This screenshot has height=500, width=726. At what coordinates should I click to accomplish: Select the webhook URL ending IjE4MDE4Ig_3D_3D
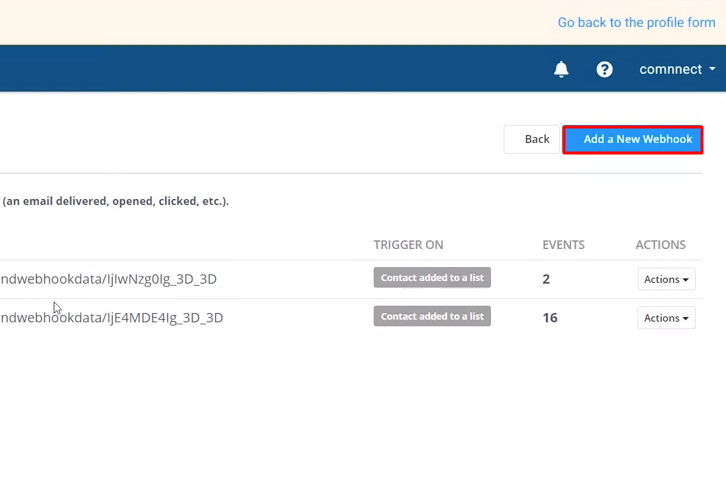coord(112,318)
